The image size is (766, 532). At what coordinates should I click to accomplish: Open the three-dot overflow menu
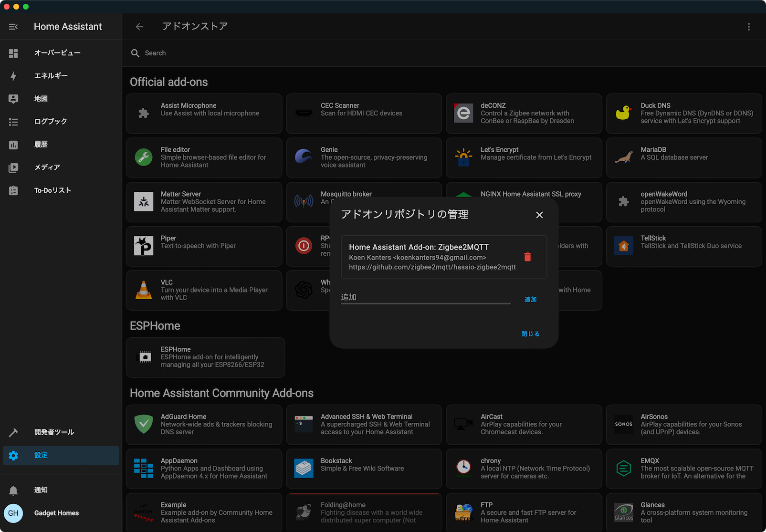[x=748, y=27]
